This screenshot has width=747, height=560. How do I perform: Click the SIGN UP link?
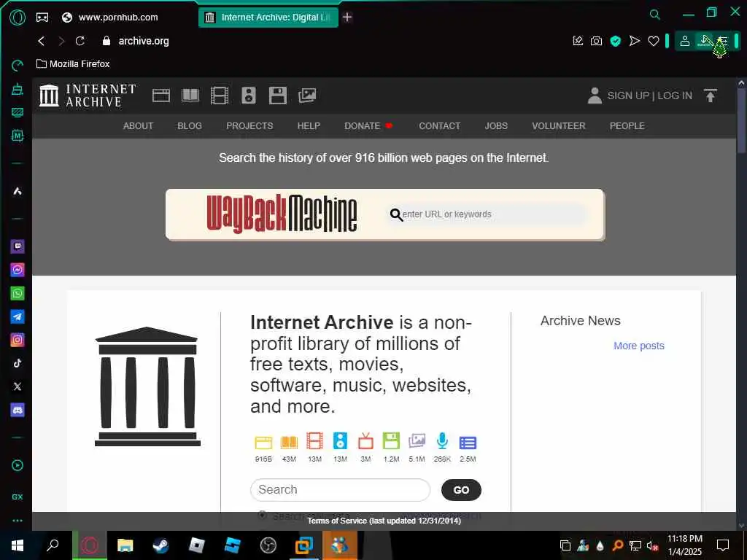[628, 96]
